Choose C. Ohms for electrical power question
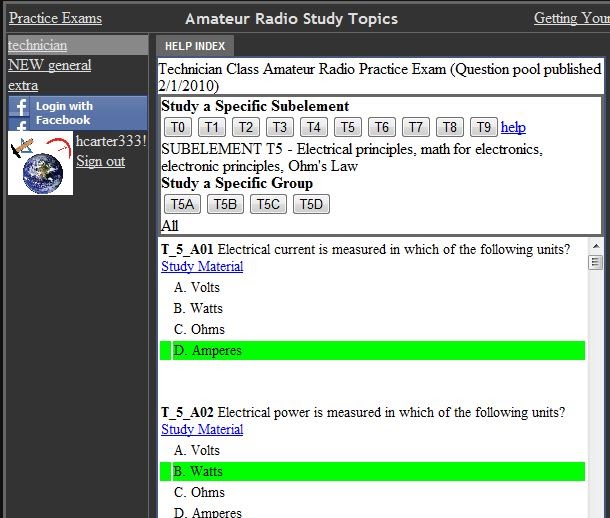The image size is (610, 518). point(199,492)
